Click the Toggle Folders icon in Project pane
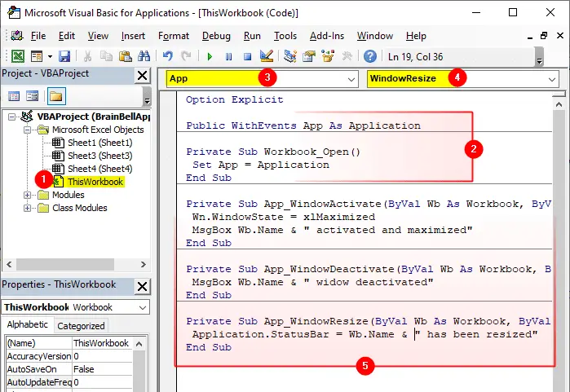570x392 pixels. [x=56, y=96]
